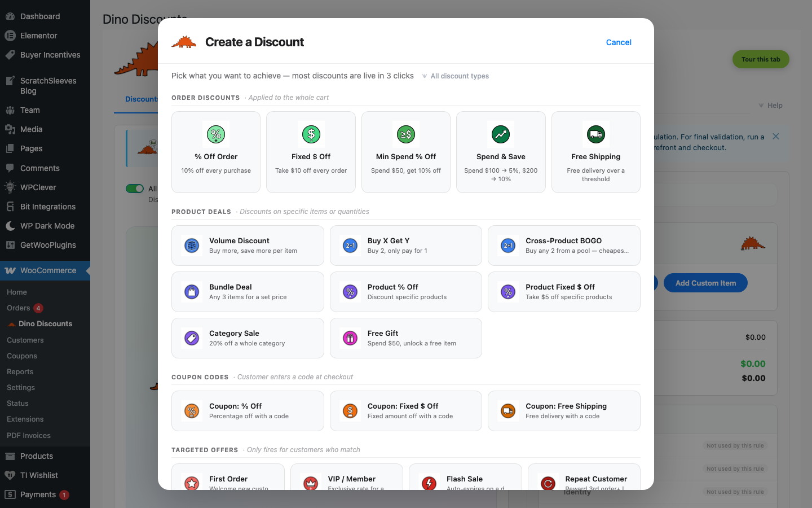Select the Spend & Save chart icon
This screenshot has width=812, height=508.
[x=501, y=134]
